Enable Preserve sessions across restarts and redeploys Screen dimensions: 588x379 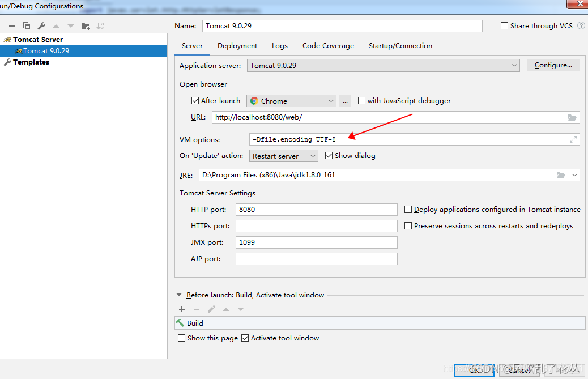408,225
